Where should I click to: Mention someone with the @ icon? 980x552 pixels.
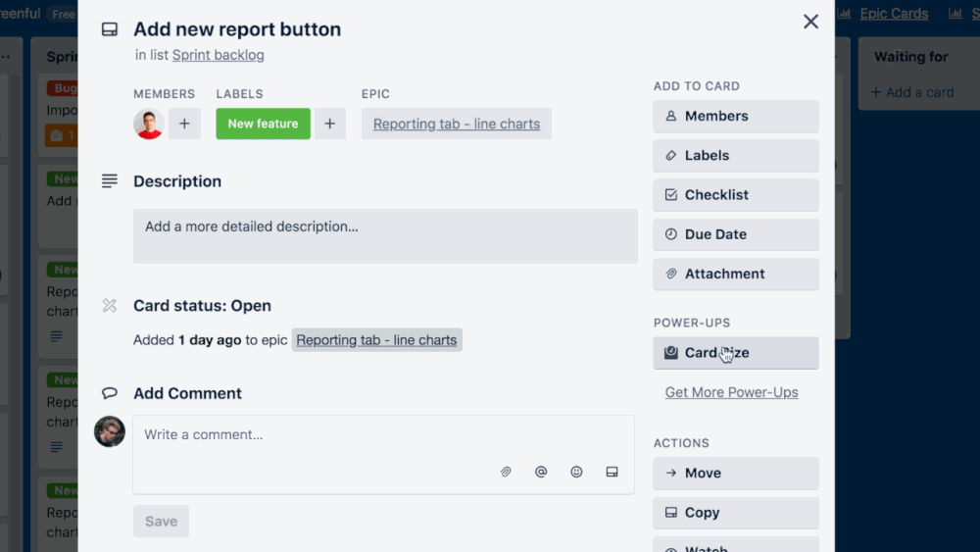pos(541,472)
